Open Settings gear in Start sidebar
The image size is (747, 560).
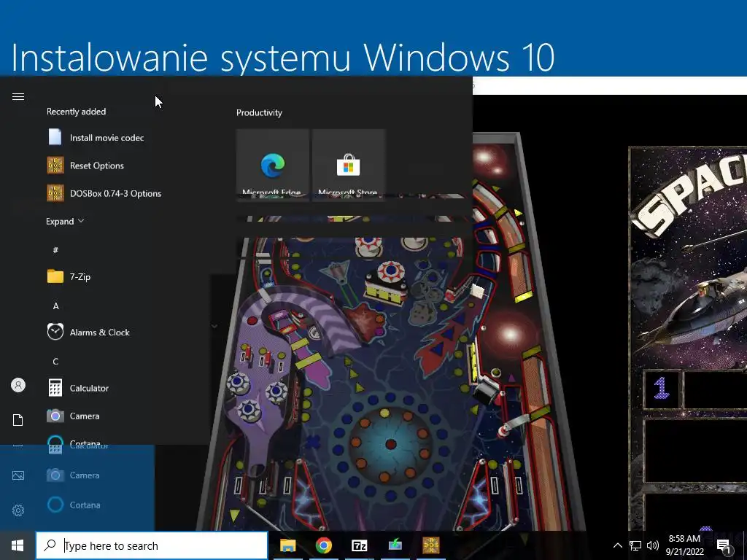pos(18,510)
